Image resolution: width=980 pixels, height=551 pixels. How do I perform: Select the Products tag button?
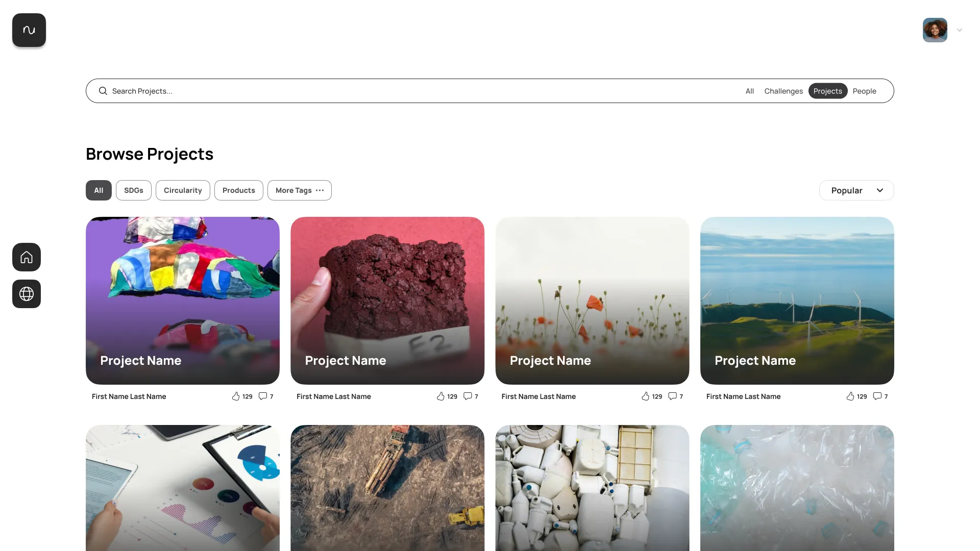click(239, 190)
